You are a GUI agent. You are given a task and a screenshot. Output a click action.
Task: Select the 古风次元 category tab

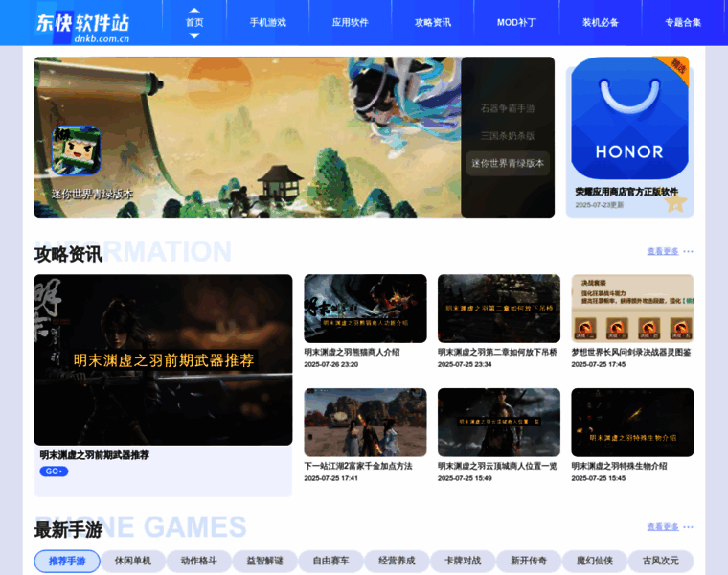click(660, 561)
